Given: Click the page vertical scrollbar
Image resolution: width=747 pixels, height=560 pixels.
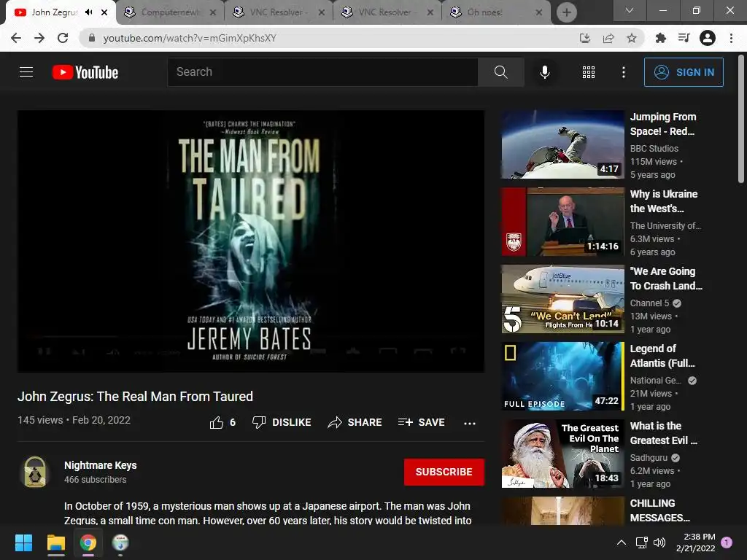Looking at the screenshot, I should (741, 119).
